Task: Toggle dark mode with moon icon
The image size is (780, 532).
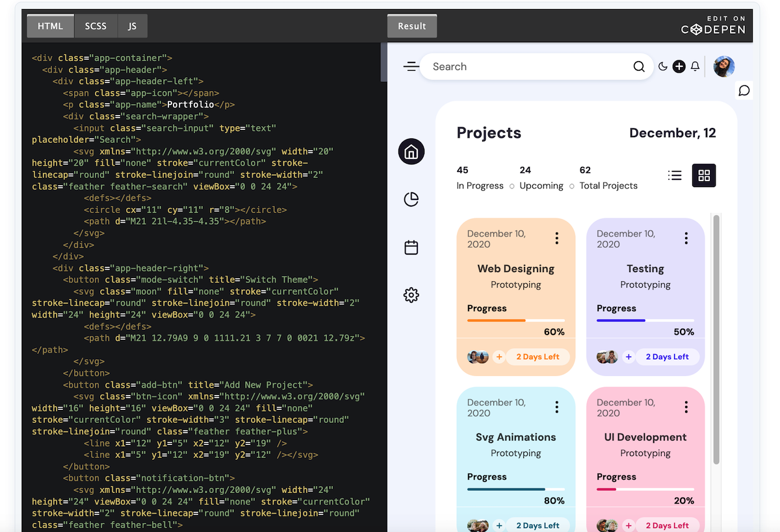Action: tap(663, 66)
